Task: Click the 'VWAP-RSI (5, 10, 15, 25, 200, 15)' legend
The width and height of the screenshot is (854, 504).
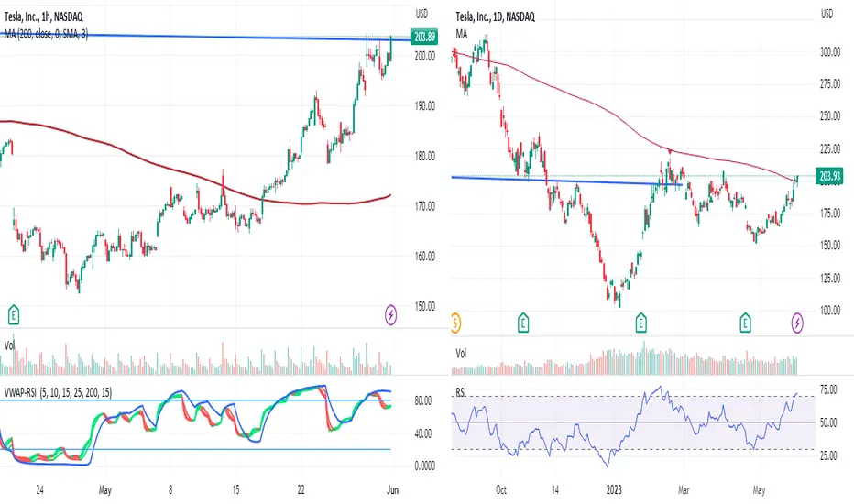Action: click(58, 392)
